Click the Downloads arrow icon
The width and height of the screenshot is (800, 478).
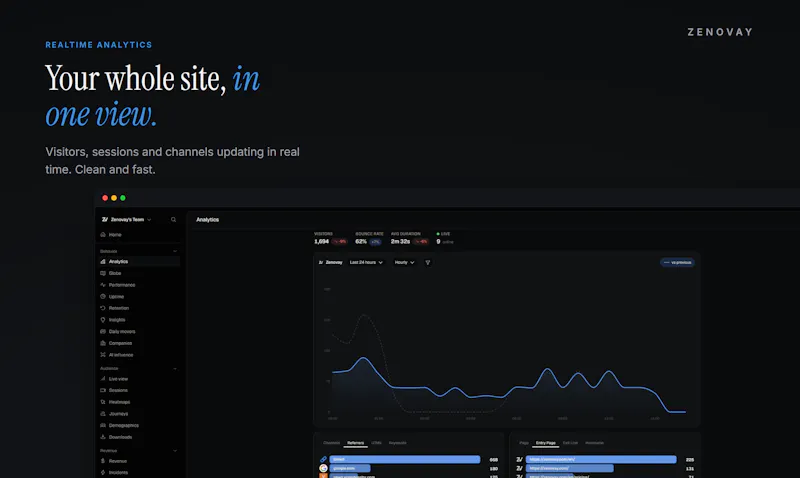click(x=103, y=437)
